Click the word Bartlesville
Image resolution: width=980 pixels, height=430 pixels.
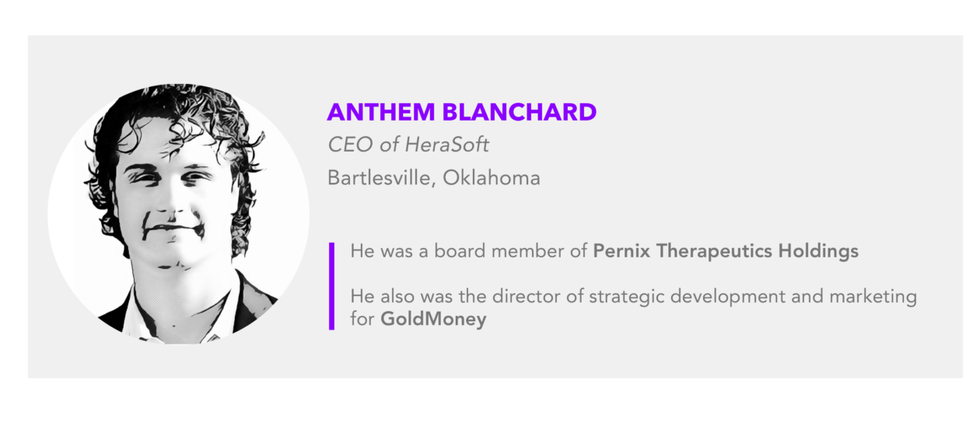[x=382, y=179]
